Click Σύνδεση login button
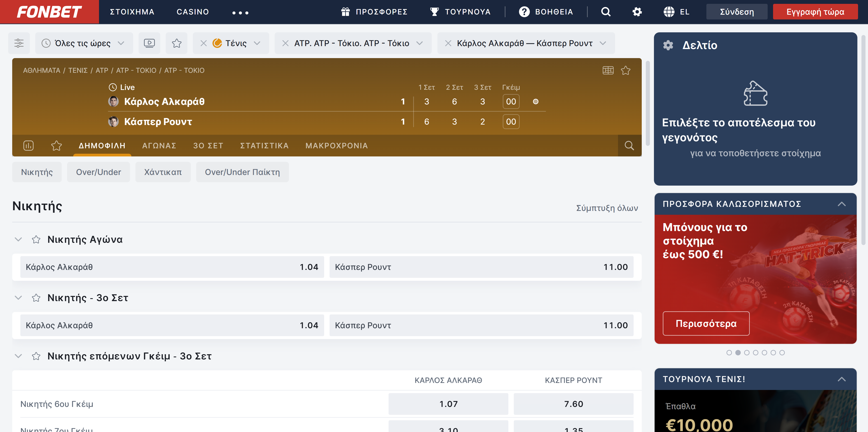The height and width of the screenshot is (432, 868). [737, 12]
